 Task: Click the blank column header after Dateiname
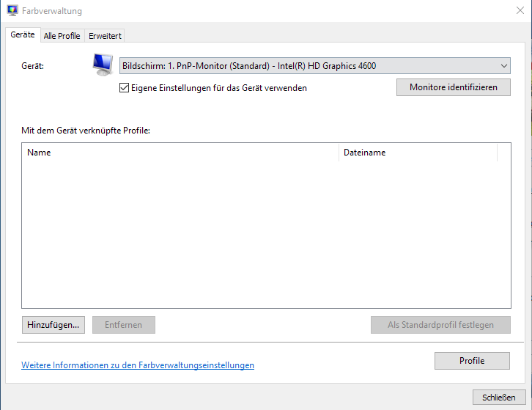503,153
